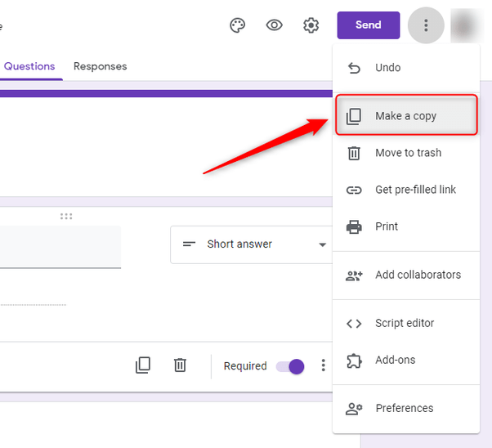492x448 pixels.
Task: Open Preferences from the menu
Action: pos(406,408)
